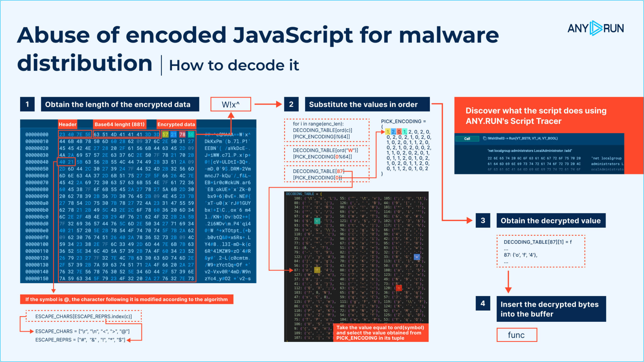Click 'Obtain the length of the encrypted data' banner
Image resolution: width=644 pixels, height=362 pixels.
pyautogui.click(x=120, y=104)
